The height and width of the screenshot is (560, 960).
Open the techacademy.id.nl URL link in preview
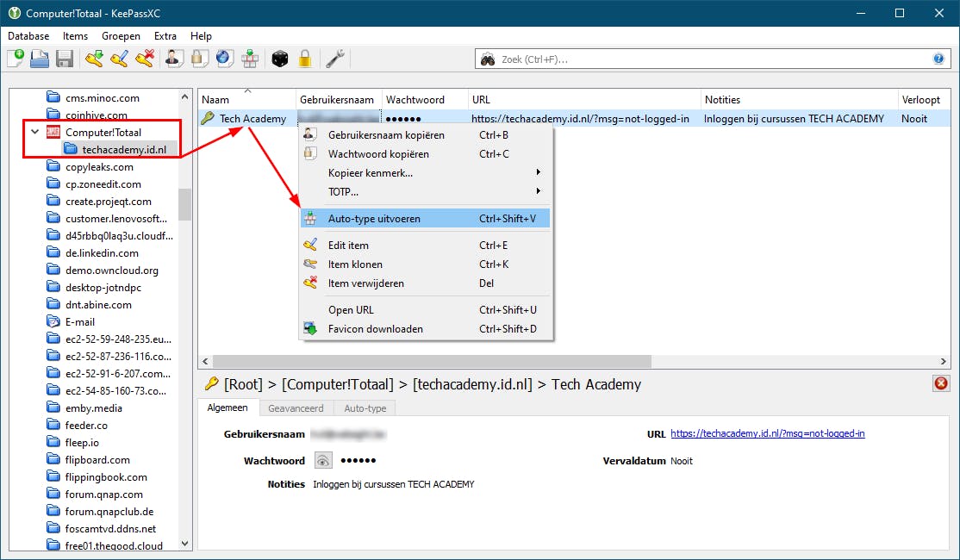click(x=767, y=433)
